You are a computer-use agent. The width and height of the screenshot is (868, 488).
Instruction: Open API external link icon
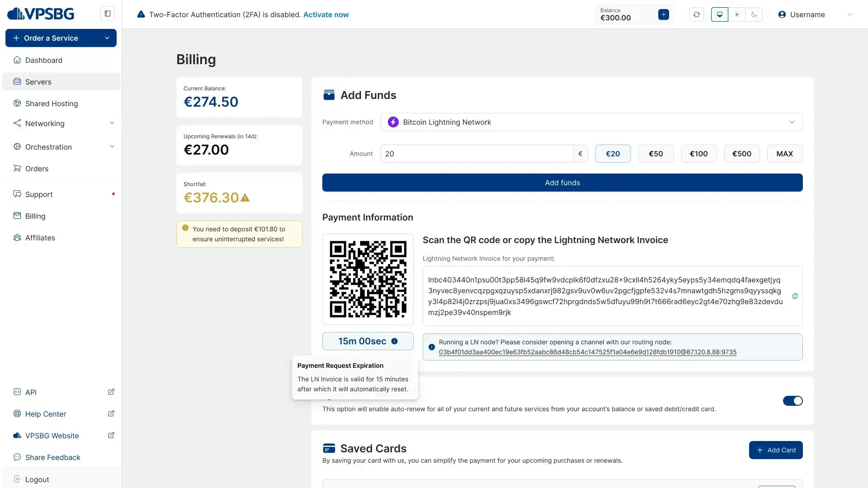[111, 392]
